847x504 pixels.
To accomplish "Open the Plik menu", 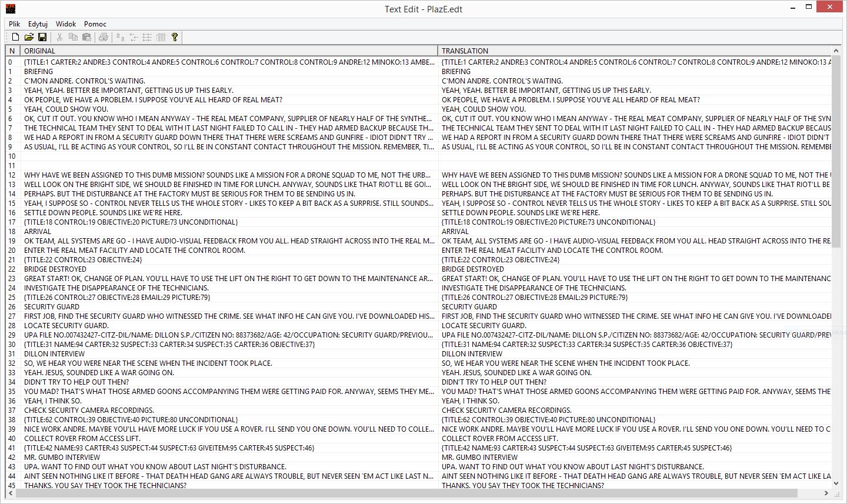I will pos(15,24).
